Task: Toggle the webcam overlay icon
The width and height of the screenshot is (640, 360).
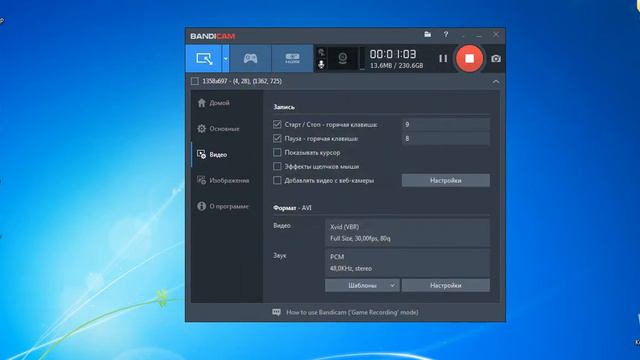Action: pos(342,58)
